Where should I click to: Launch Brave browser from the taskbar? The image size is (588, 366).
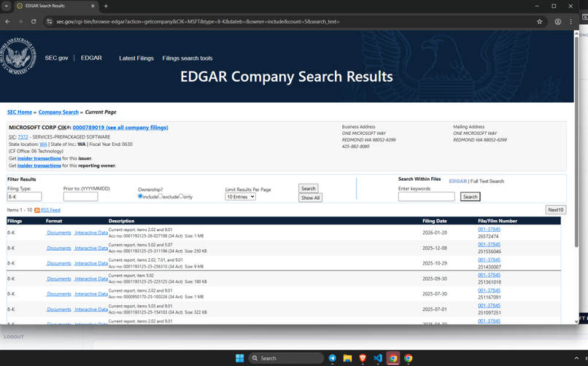(x=363, y=358)
